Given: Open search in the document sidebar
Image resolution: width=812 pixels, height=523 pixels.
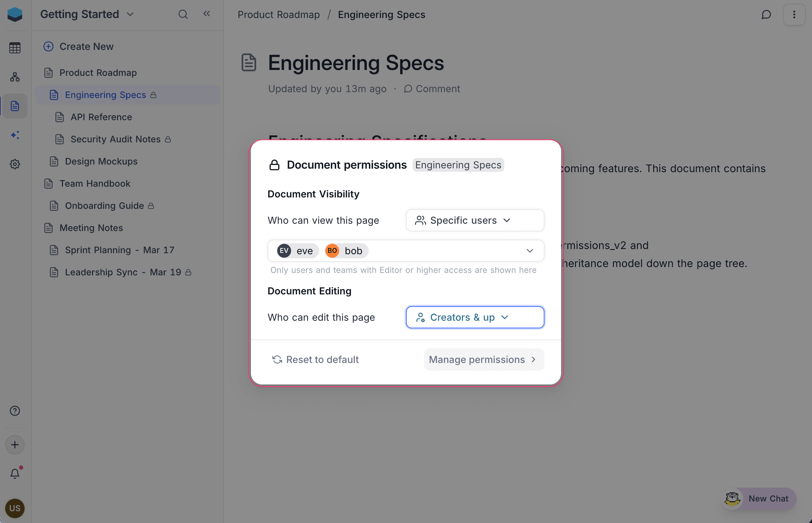Looking at the screenshot, I should (183, 14).
